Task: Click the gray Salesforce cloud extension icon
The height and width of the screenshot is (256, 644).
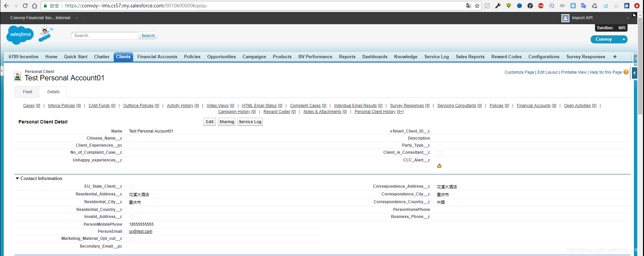Action: point(562,6)
